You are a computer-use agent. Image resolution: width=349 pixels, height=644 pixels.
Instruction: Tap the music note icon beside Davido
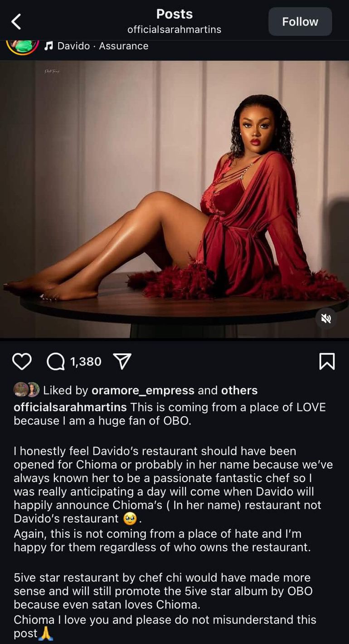coord(49,46)
